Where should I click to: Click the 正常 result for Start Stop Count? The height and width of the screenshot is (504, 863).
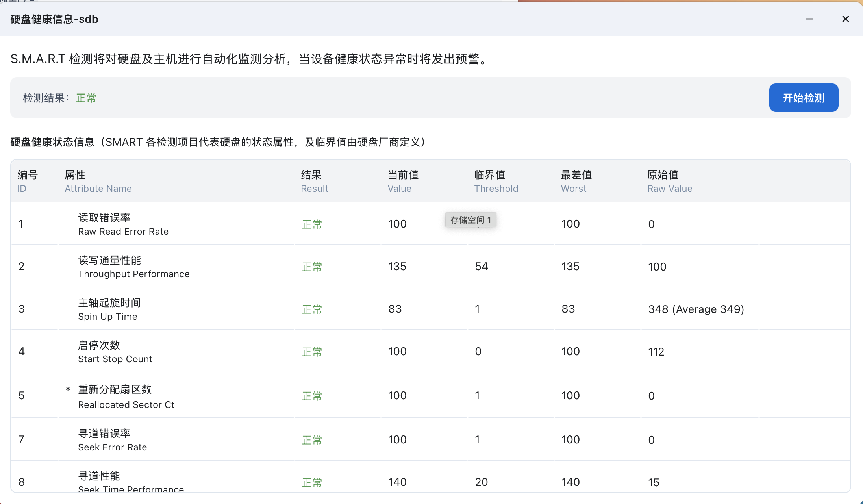[312, 352]
